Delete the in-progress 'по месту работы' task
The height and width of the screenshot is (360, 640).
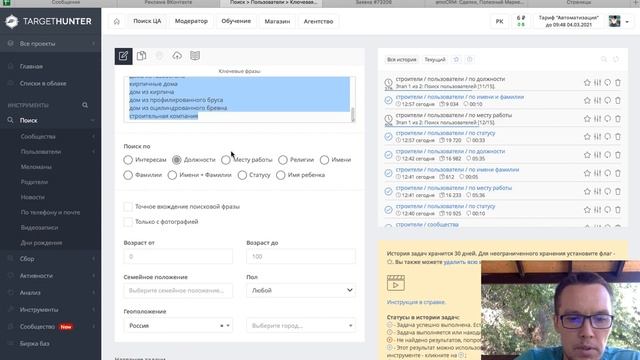pyautogui.click(x=618, y=119)
